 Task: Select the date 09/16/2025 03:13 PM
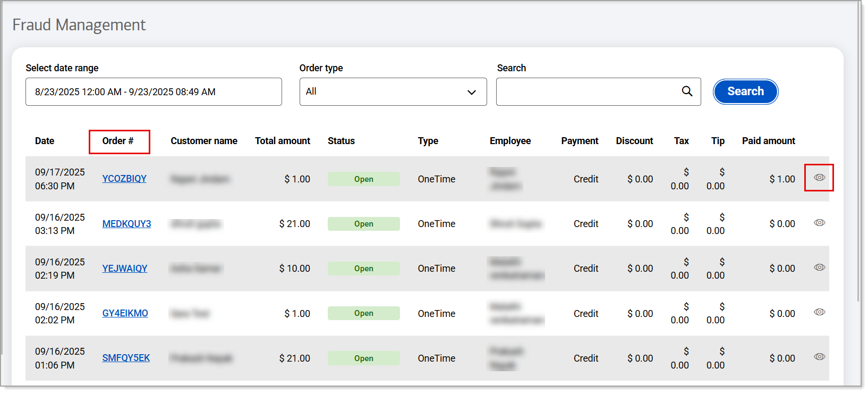click(60, 224)
